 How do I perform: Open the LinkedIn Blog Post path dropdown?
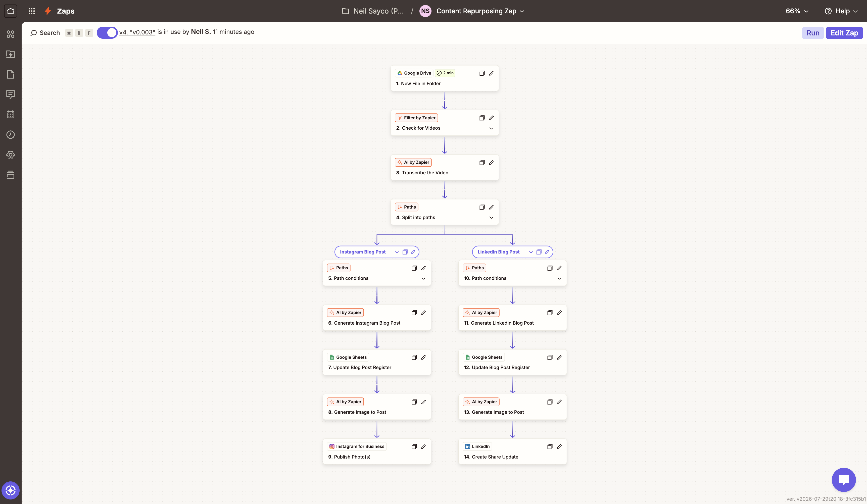(x=531, y=252)
